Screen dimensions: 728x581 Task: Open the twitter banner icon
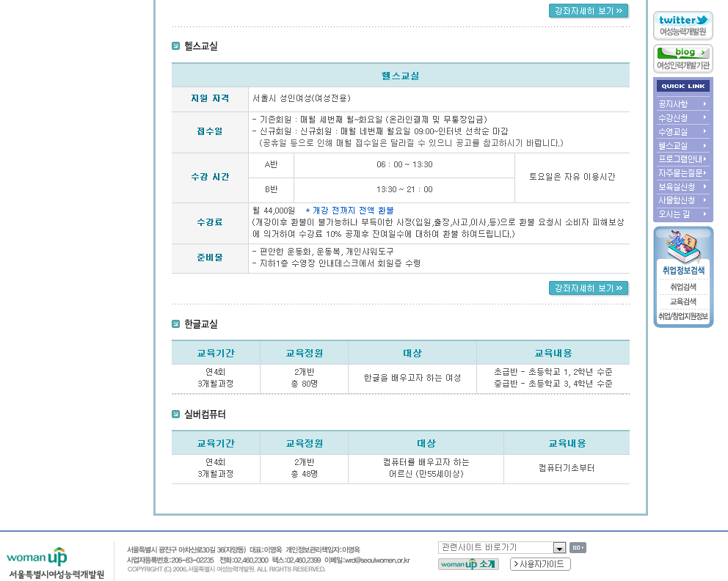coord(682,25)
